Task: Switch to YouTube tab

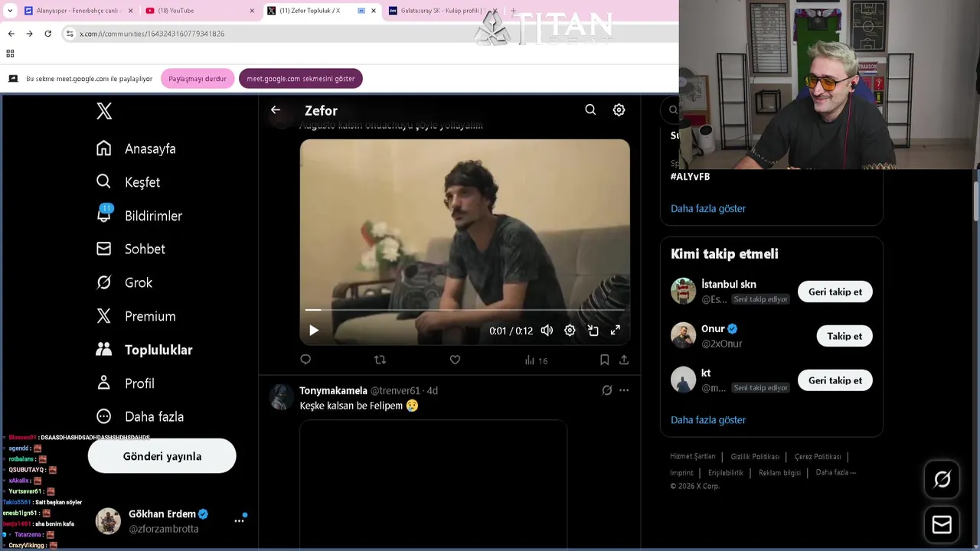Action: click(x=201, y=11)
